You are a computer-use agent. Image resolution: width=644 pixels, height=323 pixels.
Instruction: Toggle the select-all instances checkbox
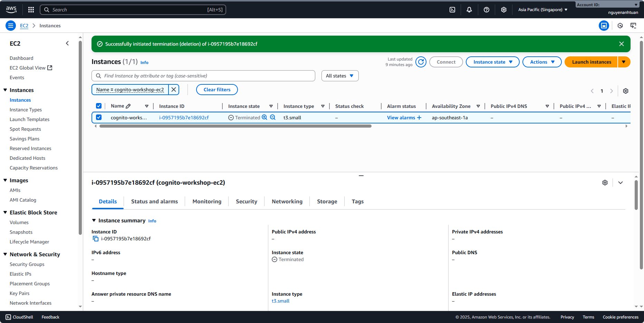(99, 106)
